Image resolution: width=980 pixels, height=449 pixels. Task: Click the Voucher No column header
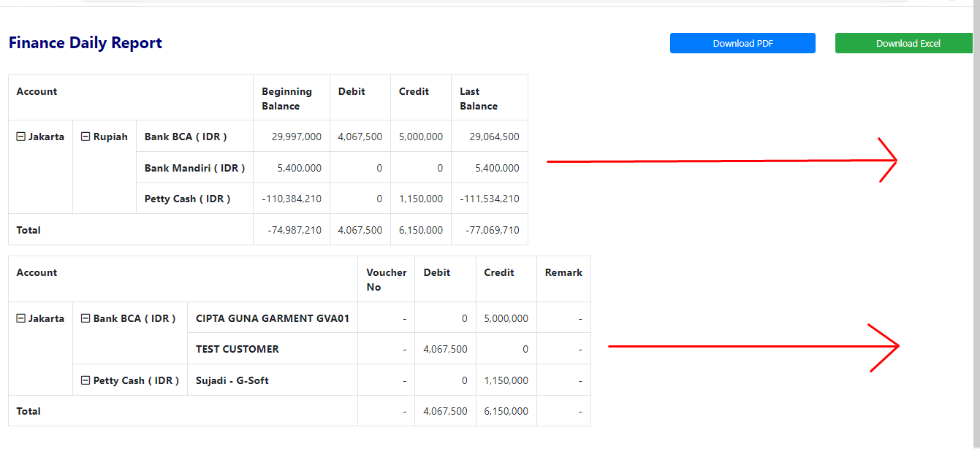pyautogui.click(x=385, y=278)
